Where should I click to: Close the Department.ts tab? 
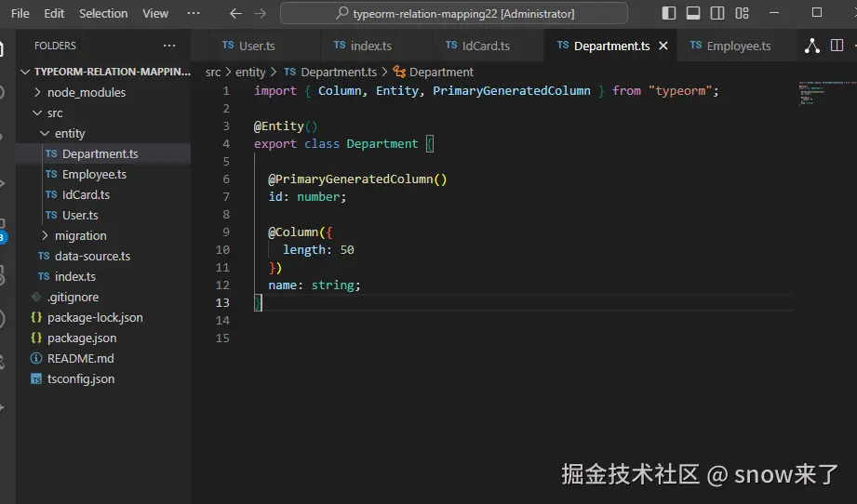(x=663, y=46)
